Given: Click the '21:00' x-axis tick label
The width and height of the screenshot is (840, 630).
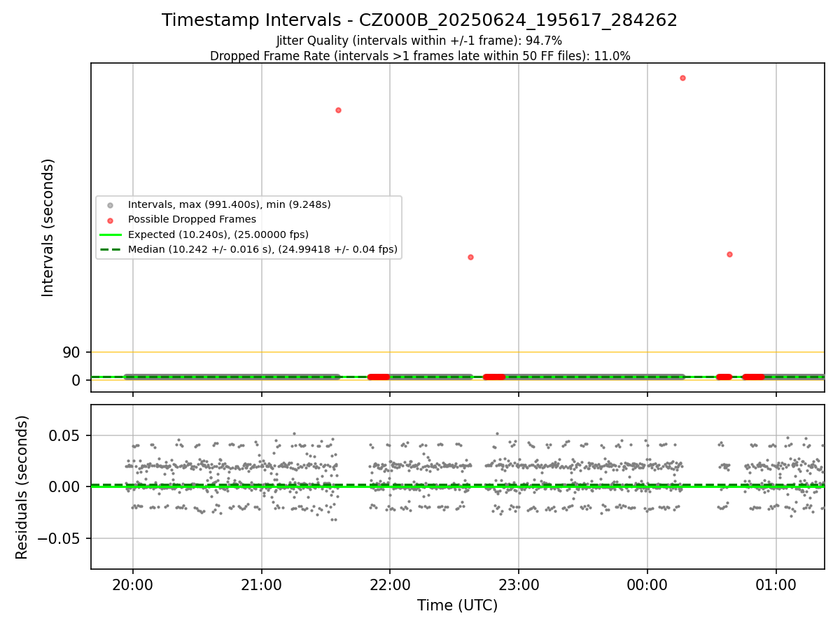Looking at the screenshot, I should pos(262,585).
